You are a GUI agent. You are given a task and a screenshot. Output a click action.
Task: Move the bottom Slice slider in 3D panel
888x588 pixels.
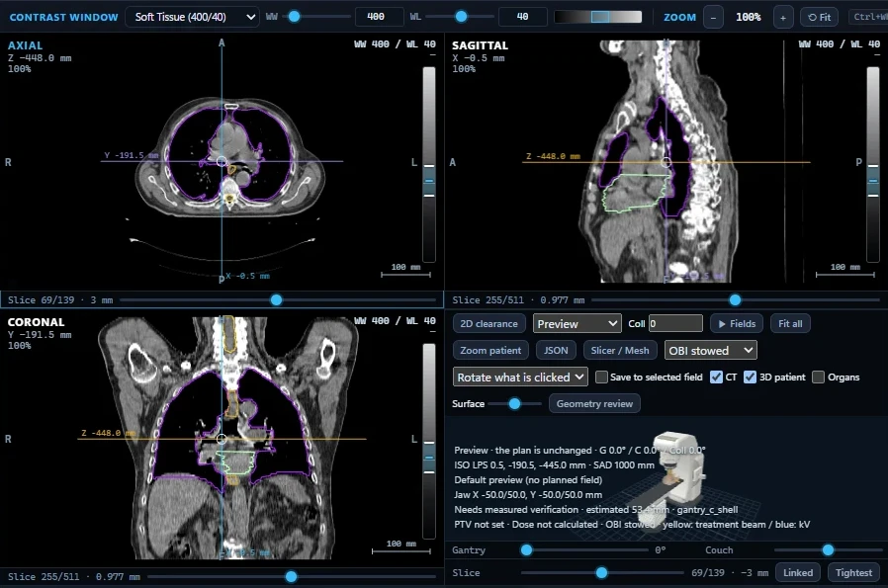click(602, 573)
